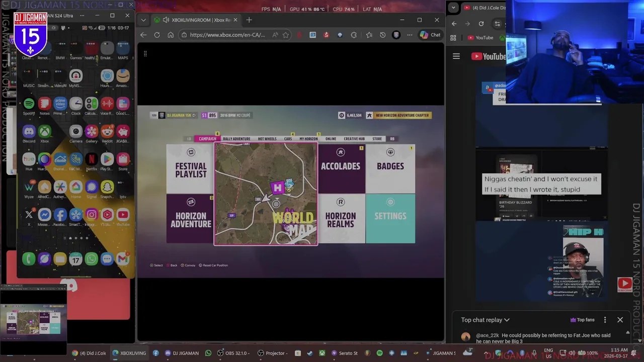Add xbox.com page to favorites star
Screen dimensions: 644x362
(x=286, y=35)
